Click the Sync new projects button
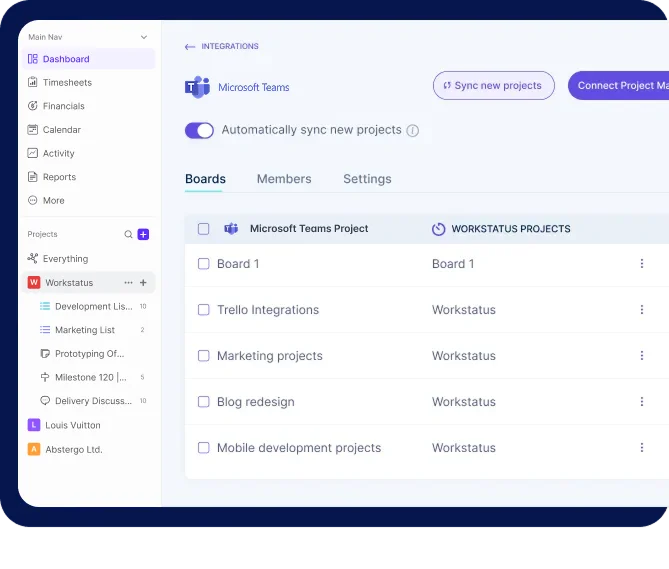 (x=492, y=86)
